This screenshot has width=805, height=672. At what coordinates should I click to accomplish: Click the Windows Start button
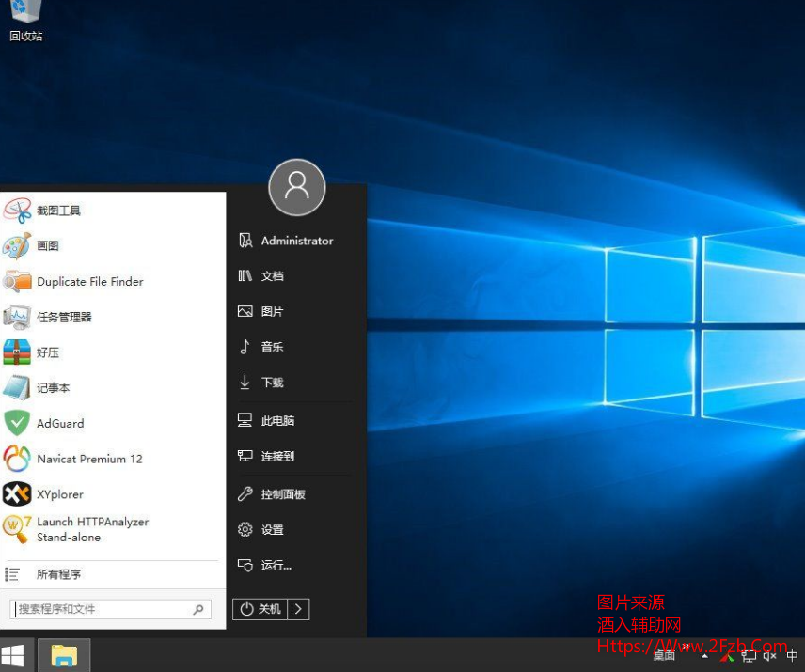pos(13,655)
